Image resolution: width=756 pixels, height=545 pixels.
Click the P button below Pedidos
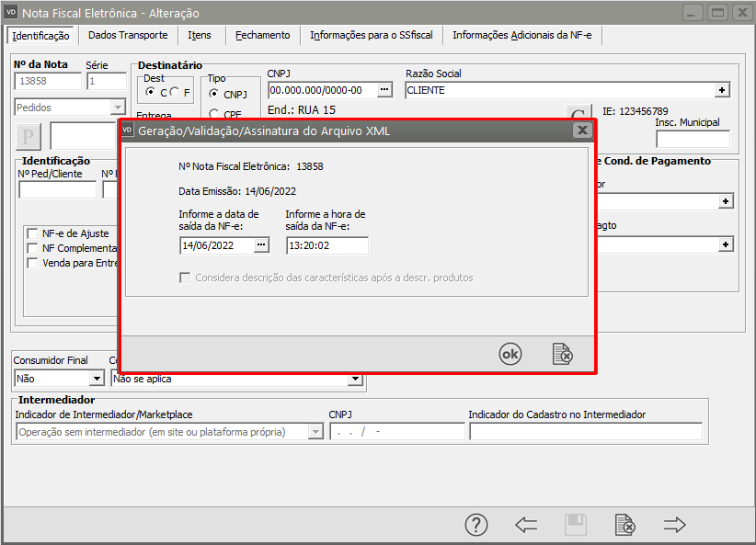tap(29, 137)
